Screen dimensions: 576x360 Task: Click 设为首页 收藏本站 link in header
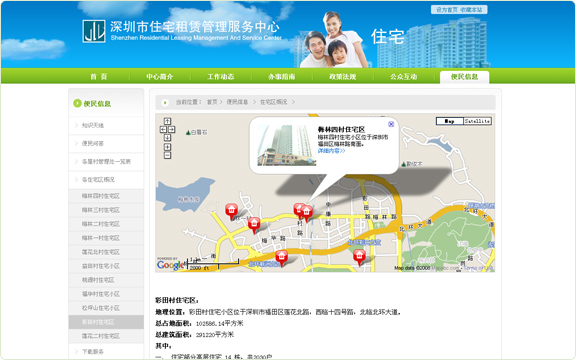(459, 10)
